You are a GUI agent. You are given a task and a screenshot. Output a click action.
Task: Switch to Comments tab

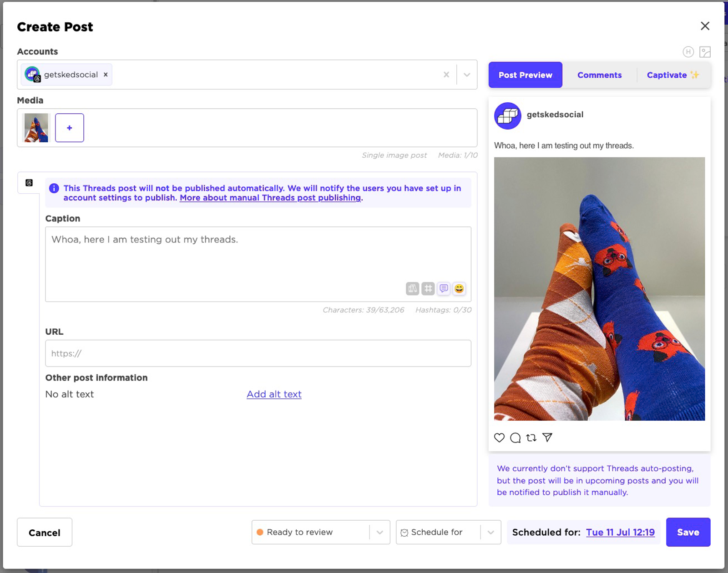tap(599, 75)
